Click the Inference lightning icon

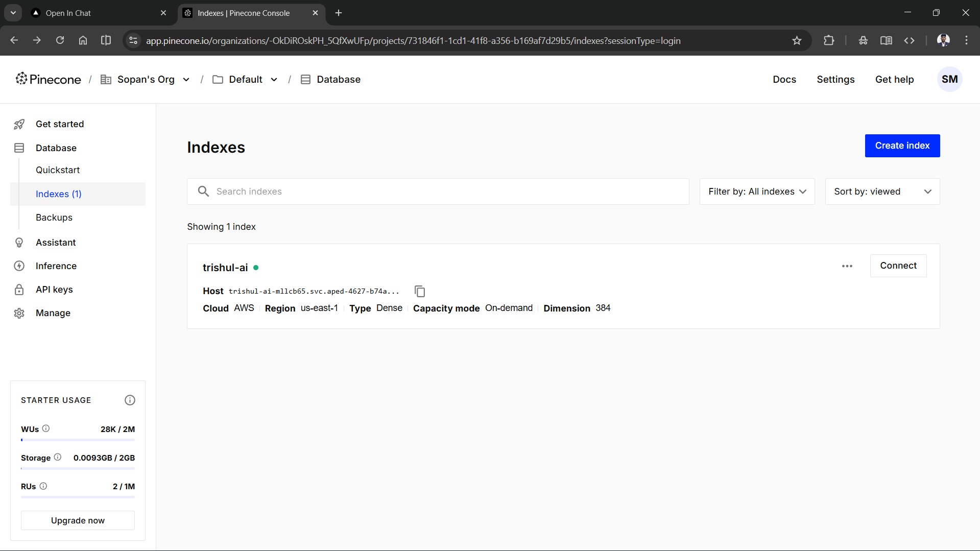click(x=19, y=266)
